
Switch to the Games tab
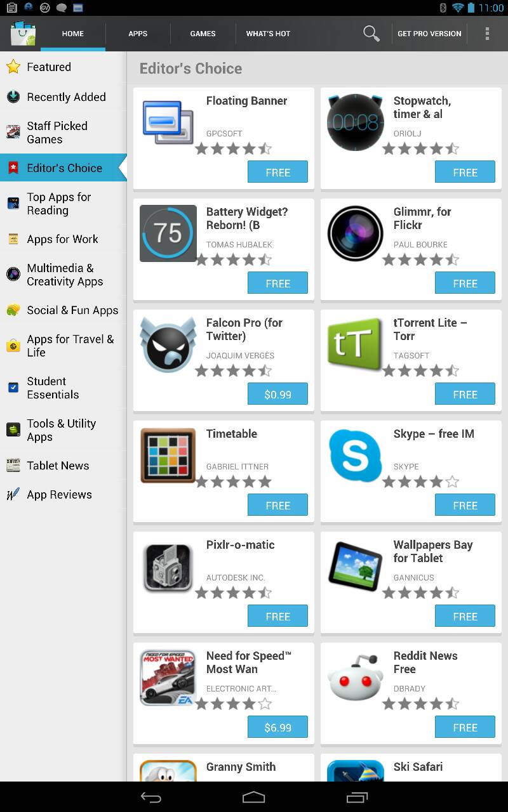tap(203, 34)
